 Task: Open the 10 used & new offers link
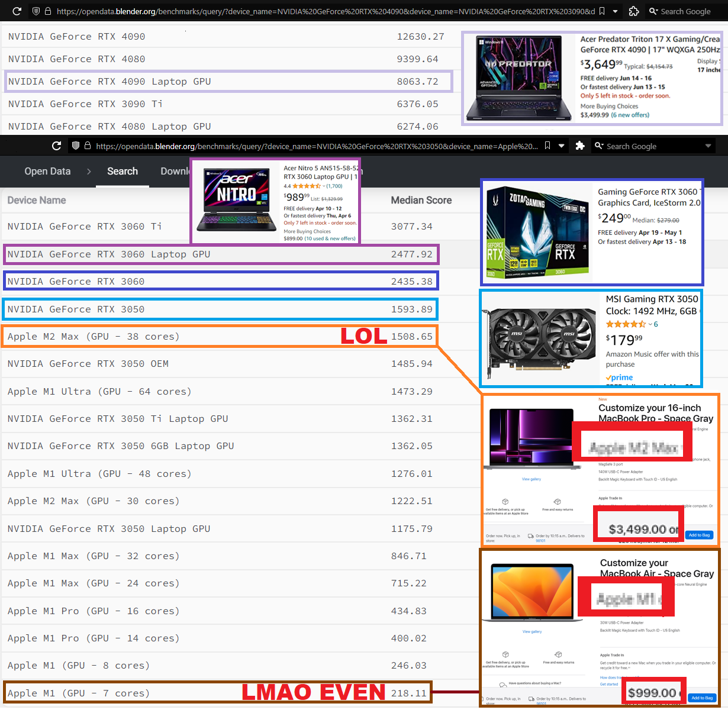point(330,238)
